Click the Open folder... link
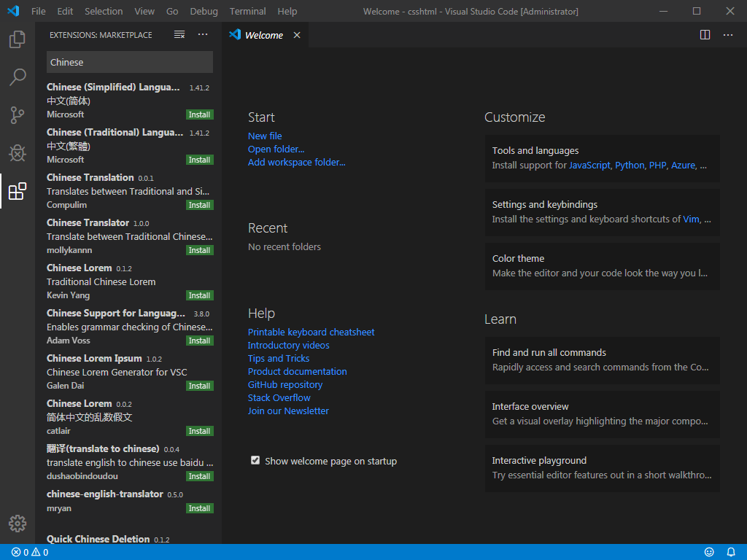Screen dimensions: 747x560 pos(276,149)
